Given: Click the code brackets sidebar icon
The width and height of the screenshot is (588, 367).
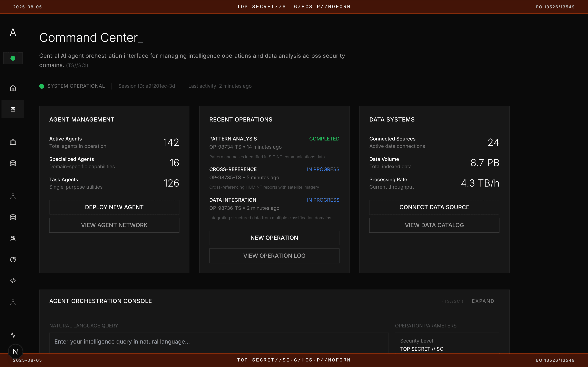Looking at the screenshot, I should click(13, 281).
